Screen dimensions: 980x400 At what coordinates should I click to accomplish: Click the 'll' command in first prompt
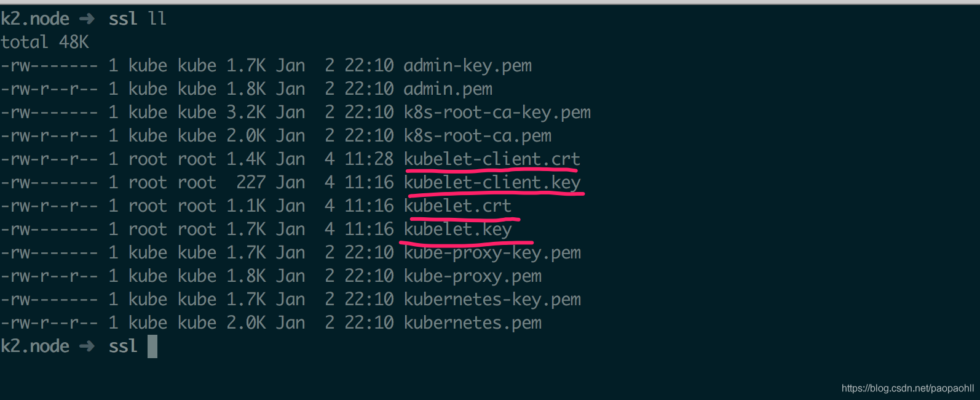point(157,18)
